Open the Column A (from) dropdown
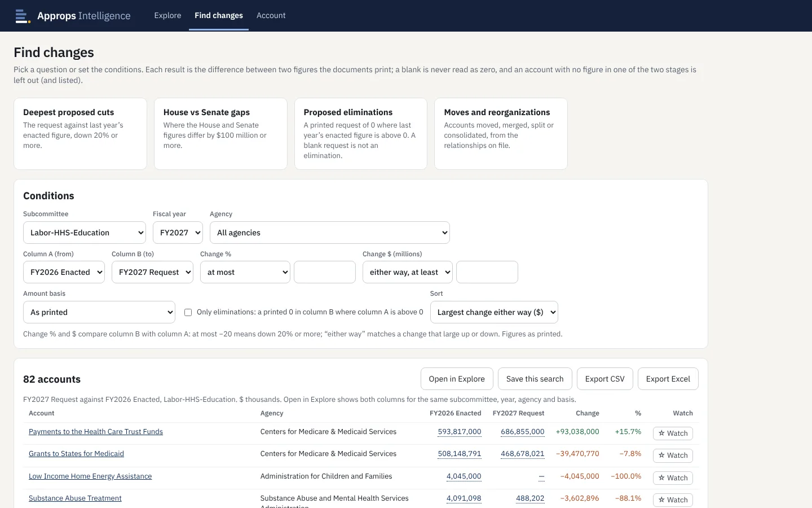This screenshot has height=508, width=812. coord(64,272)
